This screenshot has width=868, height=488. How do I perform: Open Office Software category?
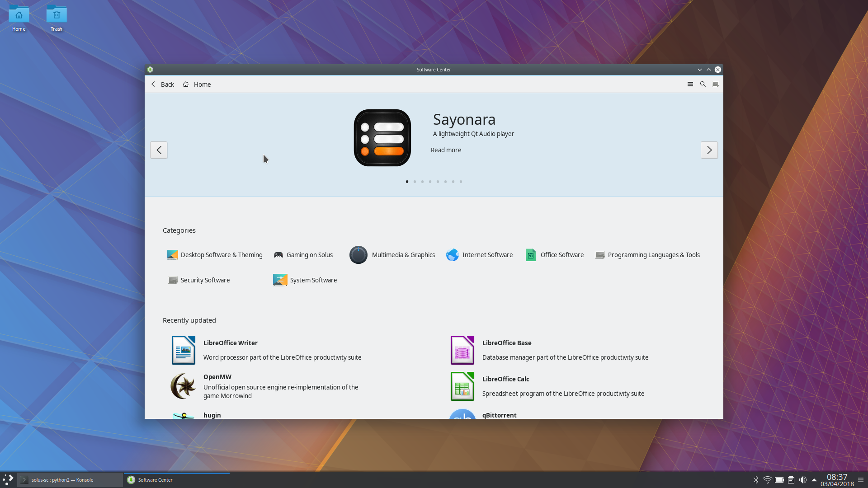554,255
